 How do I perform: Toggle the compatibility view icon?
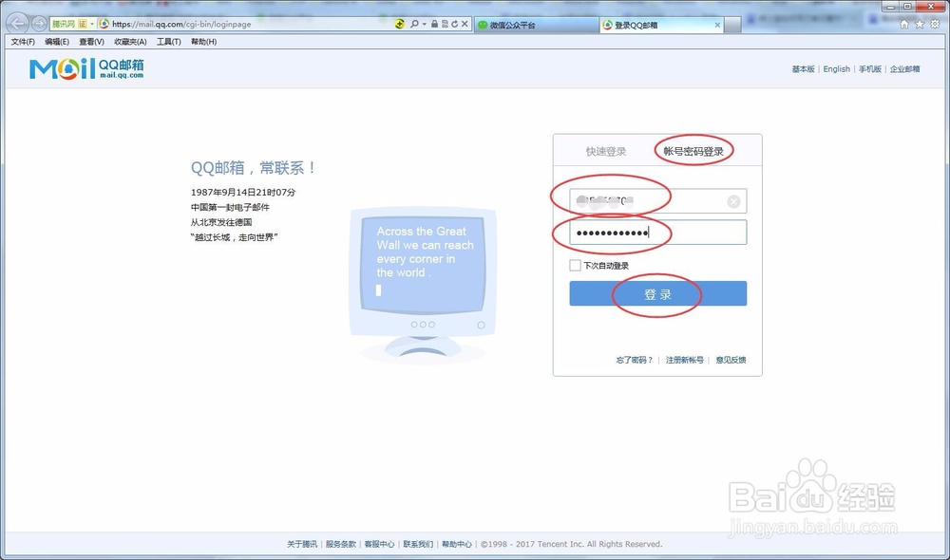click(445, 24)
